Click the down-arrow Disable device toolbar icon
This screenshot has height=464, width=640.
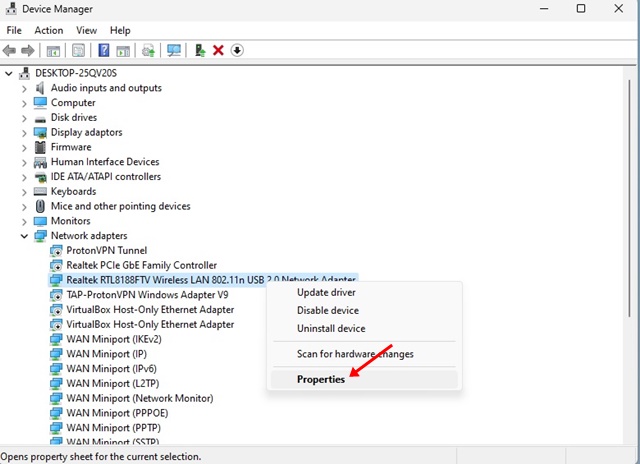tap(237, 51)
